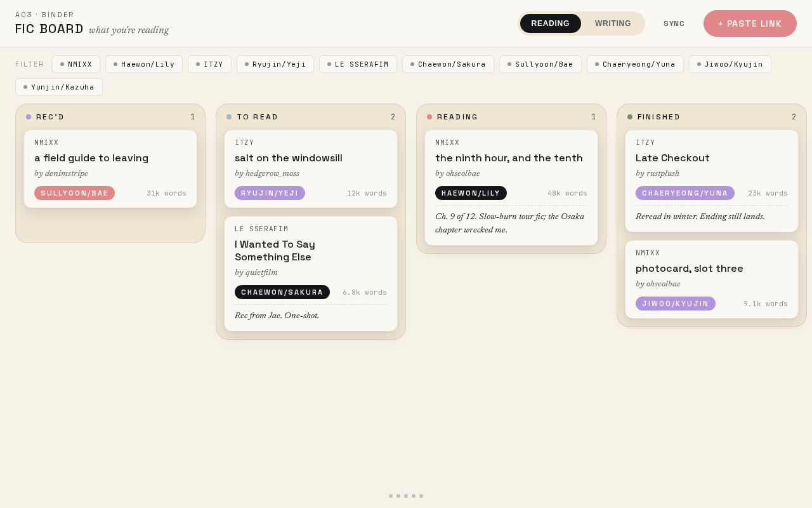Click the CHAERYEONG/YUNA pairing tag
Image resolution: width=812 pixels, height=508 pixels.
[x=685, y=193]
